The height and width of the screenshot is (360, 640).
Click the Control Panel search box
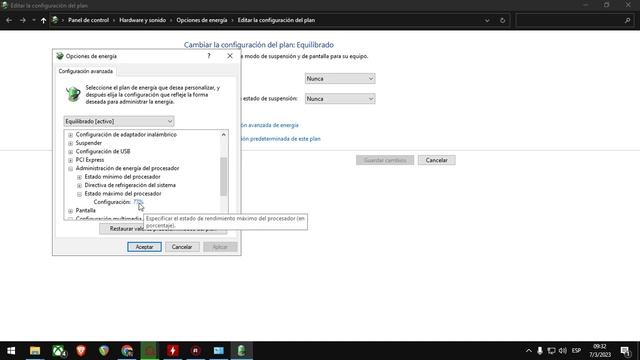575,20
